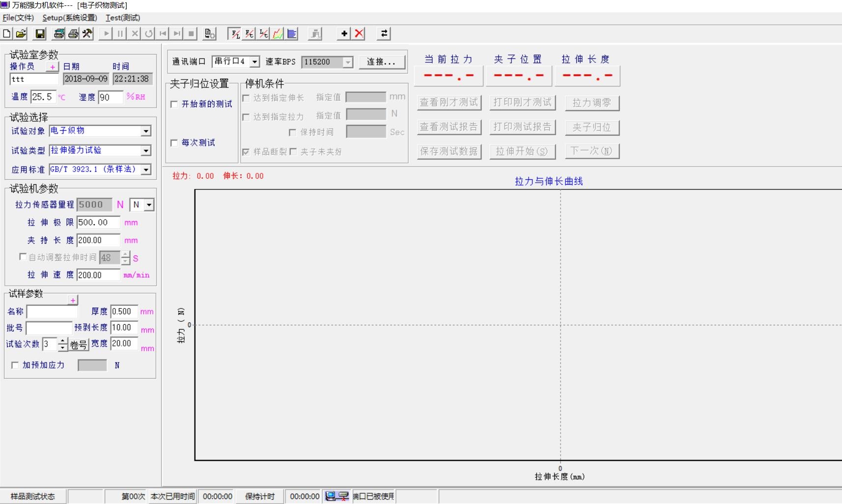Click the 卷号 button
The height and width of the screenshot is (504, 842).
(79, 345)
